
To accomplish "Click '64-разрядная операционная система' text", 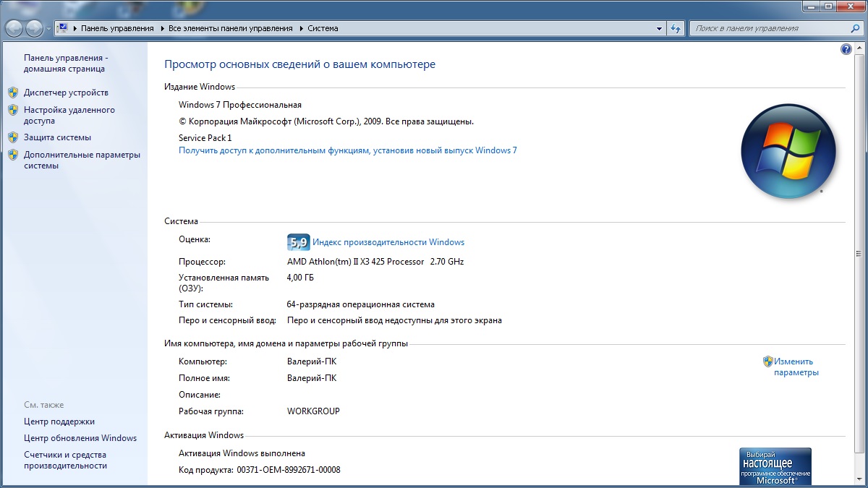I will (361, 304).
